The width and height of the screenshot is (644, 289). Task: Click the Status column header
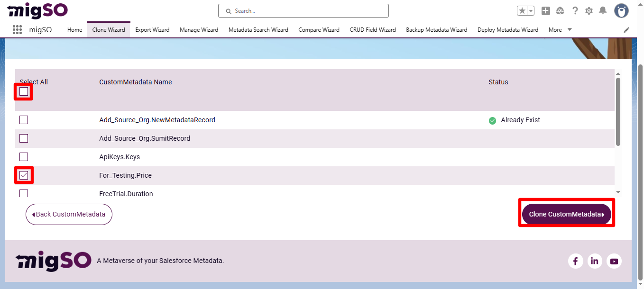pyautogui.click(x=498, y=82)
